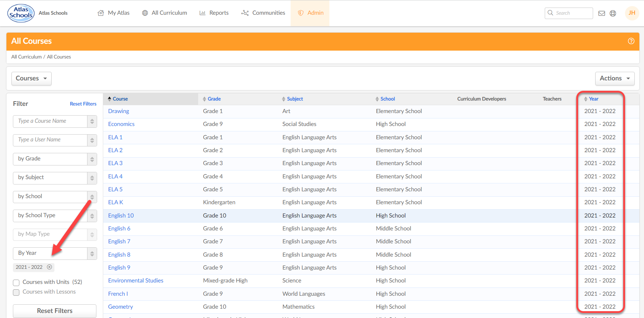Sort by the Course column arrows

click(110, 99)
